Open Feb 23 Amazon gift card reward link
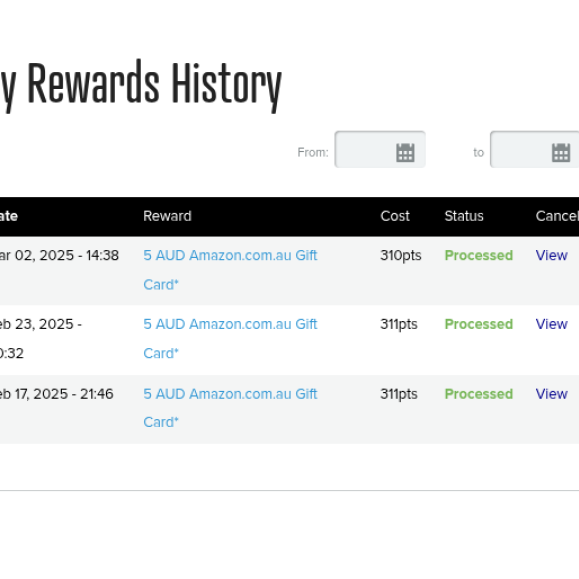Image resolution: width=579 pixels, height=579 pixels. click(x=230, y=339)
